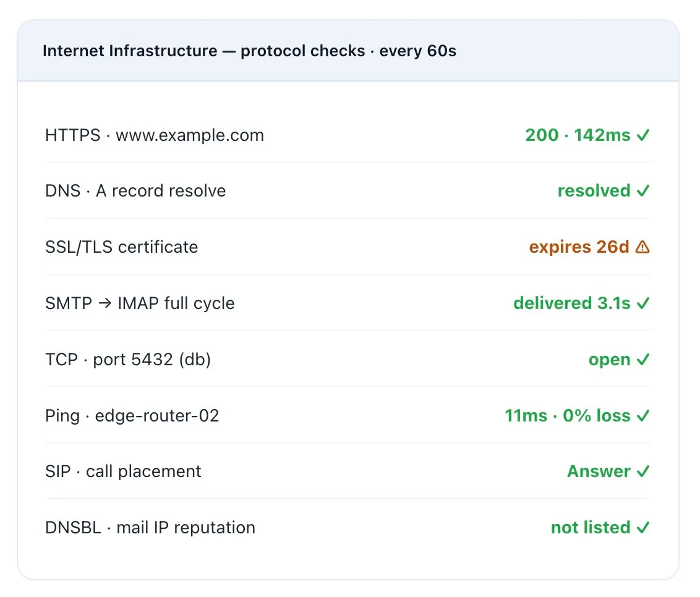Click the checkmark after delivered 3.1s
Screen dimensions: 700x597
[643, 303]
